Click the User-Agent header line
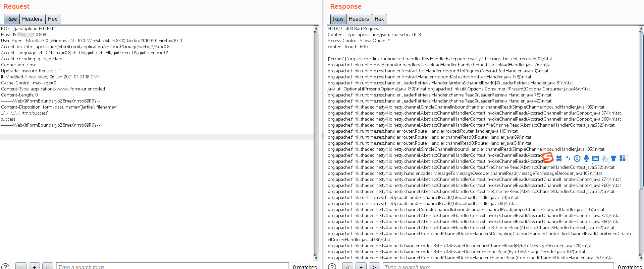The image size is (644, 269). 92,41
